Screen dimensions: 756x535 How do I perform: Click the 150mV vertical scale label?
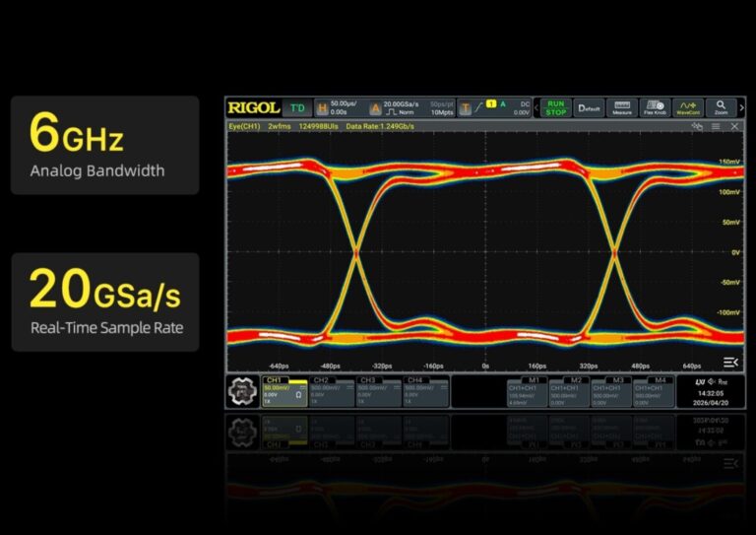729,162
